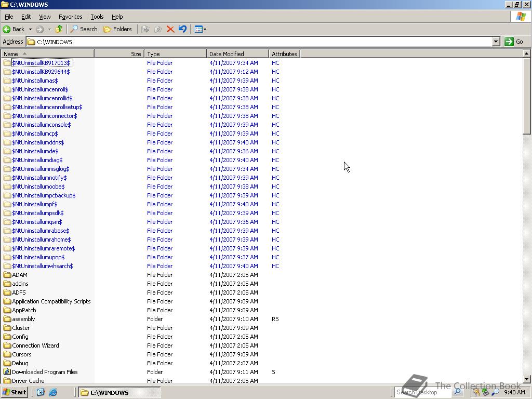Open the Forward history dropdown arrow
532x399 pixels.
coord(49,29)
